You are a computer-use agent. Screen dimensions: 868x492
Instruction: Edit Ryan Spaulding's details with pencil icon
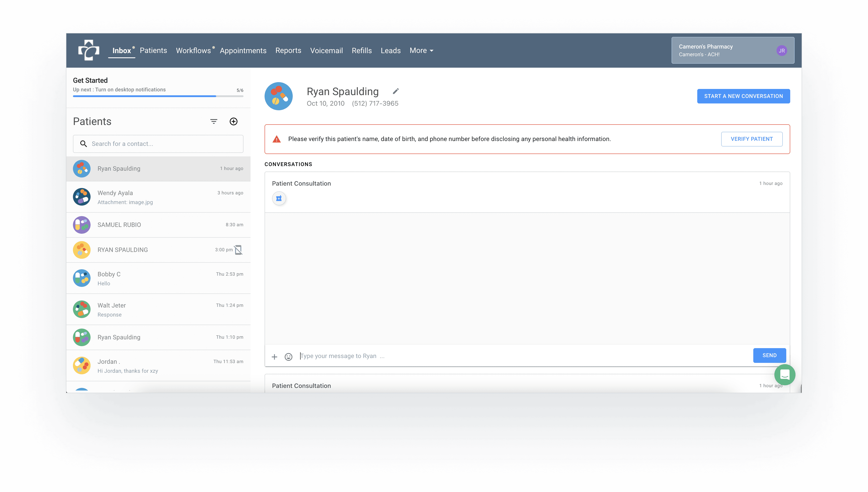pos(396,91)
